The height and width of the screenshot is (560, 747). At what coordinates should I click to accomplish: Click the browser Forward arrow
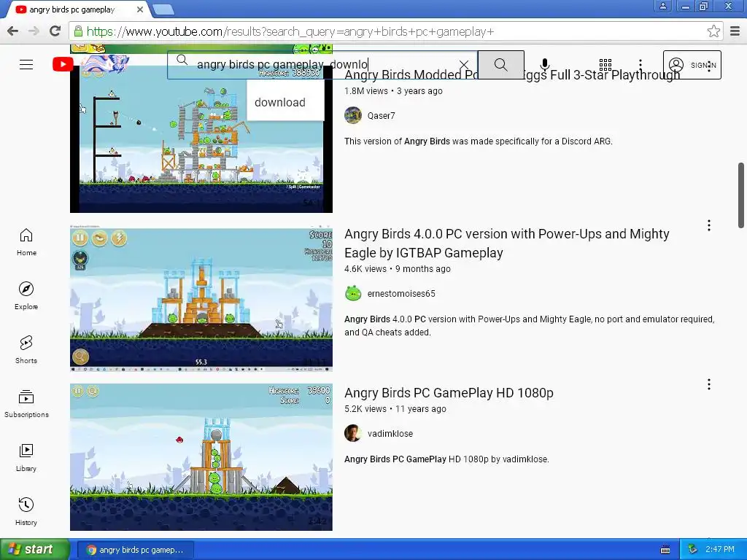34,31
